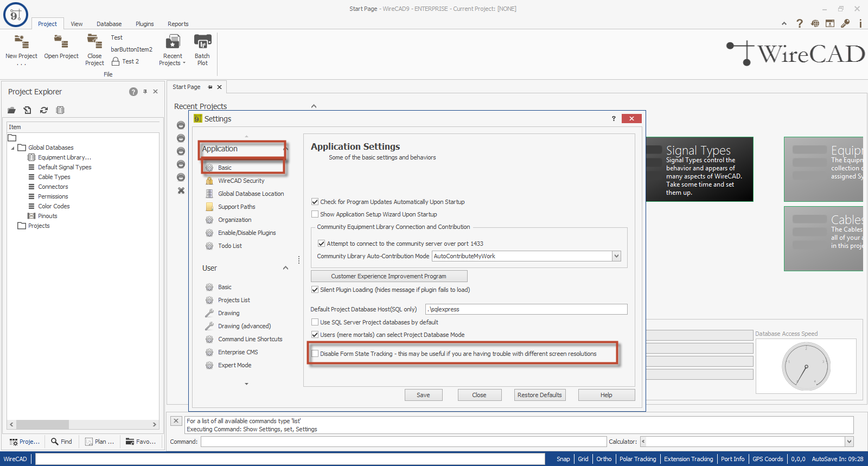
Task: Toggle Check for Program Updates checkbox
Action: pos(315,202)
